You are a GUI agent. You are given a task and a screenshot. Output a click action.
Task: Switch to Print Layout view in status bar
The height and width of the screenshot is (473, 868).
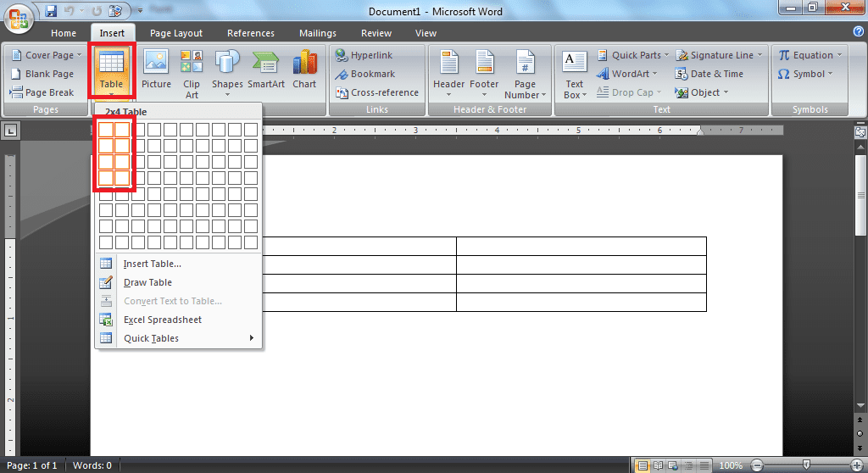(643, 465)
